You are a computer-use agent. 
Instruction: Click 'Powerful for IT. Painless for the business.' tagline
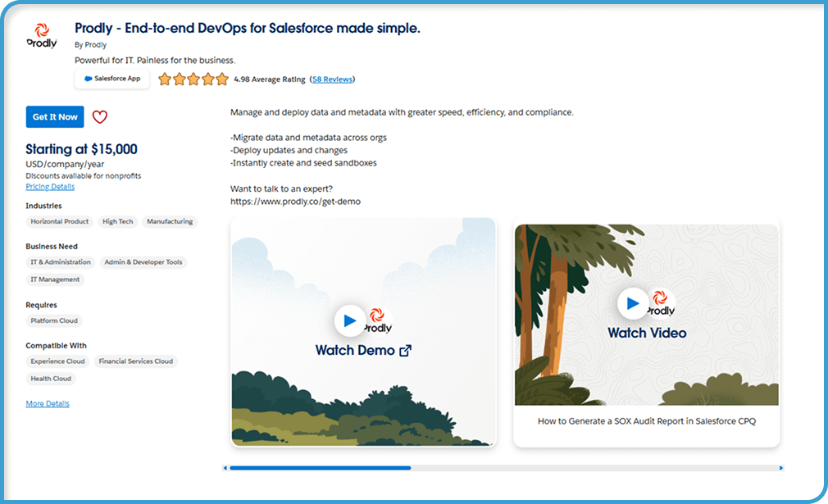(155, 60)
